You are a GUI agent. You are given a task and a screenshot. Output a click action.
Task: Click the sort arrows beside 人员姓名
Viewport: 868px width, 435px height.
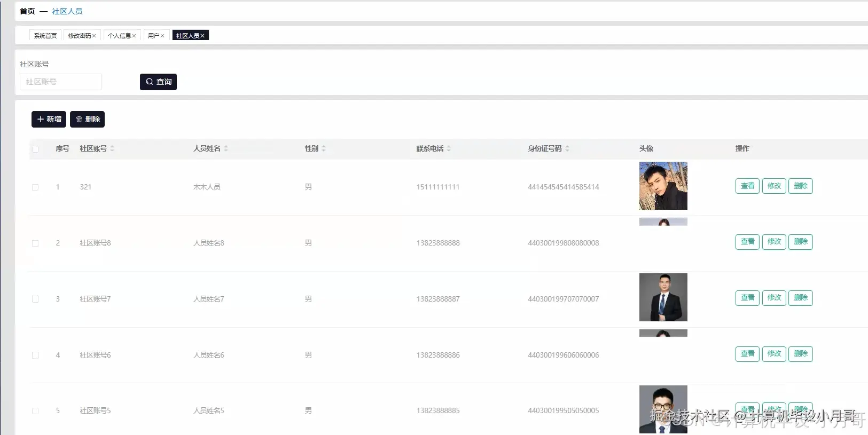pos(226,148)
